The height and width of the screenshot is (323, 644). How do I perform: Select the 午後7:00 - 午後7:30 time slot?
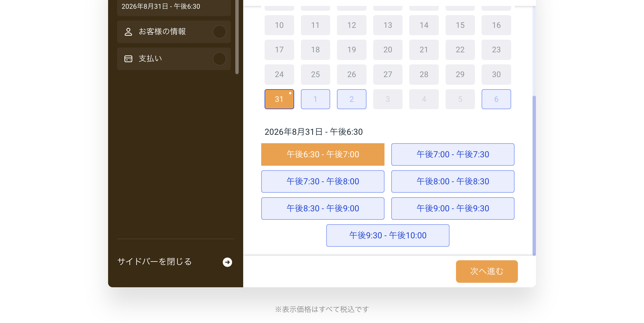(x=453, y=154)
